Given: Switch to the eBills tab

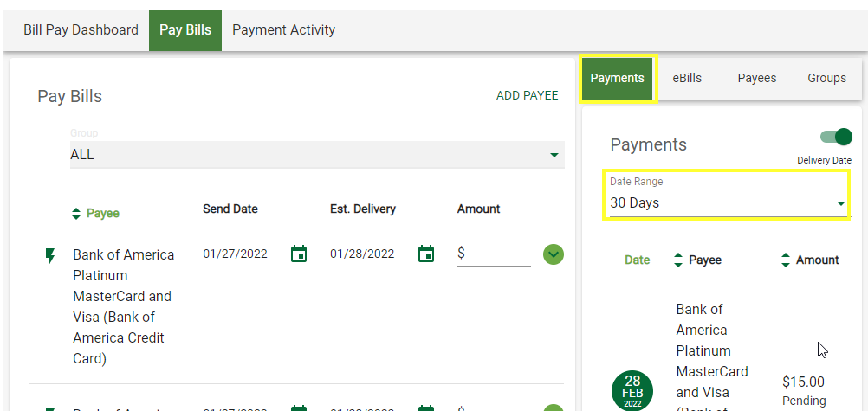Looking at the screenshot, I should pyautogui.click(x=687, y=79).
